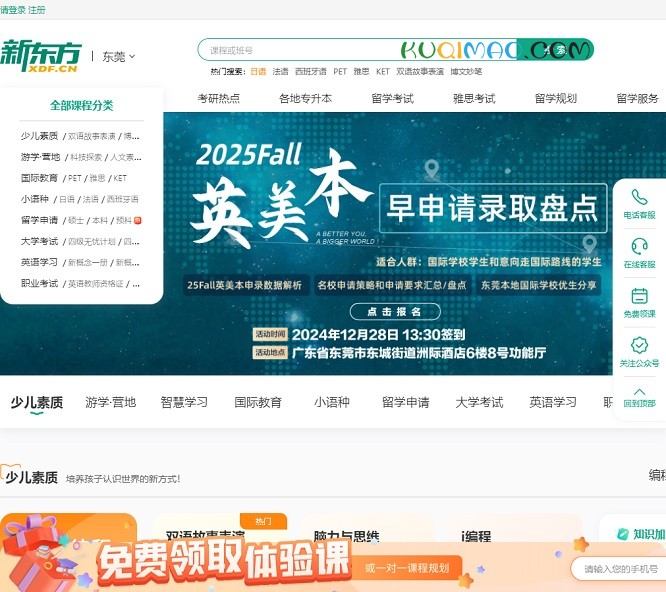Open 少儿素质 category in sidebar list
Image resolution: width=666 pixels, height=592 pixels.
[39, 136]
